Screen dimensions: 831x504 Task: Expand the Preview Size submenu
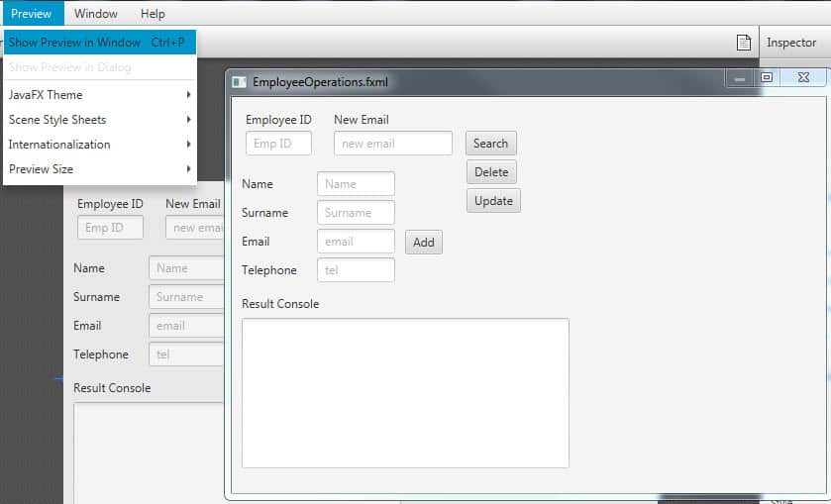pyautogui.click(x=100, y=169)
